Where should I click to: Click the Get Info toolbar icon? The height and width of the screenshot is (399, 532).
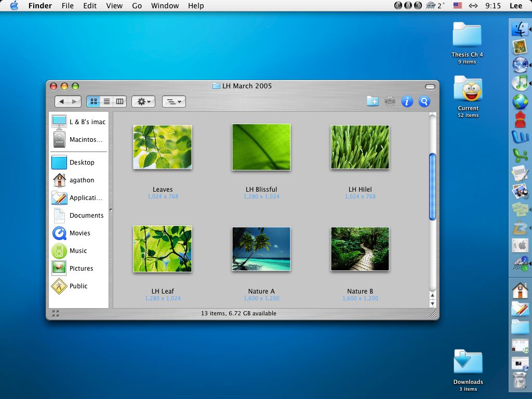[x=407, y=101]
